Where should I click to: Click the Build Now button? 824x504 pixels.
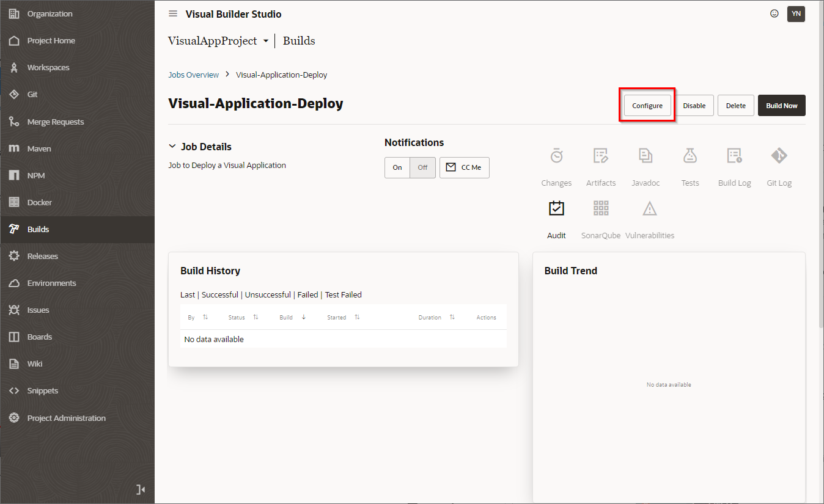[781, 106]
